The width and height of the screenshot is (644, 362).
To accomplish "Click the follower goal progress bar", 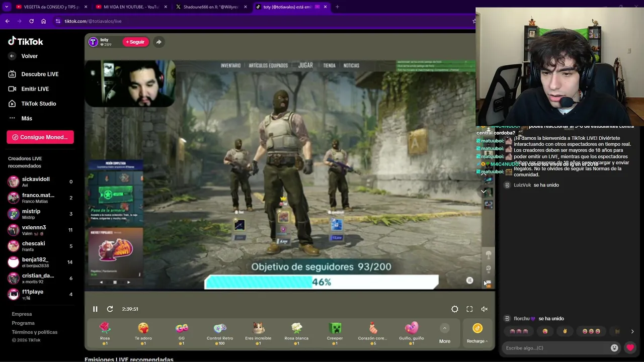I will 321,282.
